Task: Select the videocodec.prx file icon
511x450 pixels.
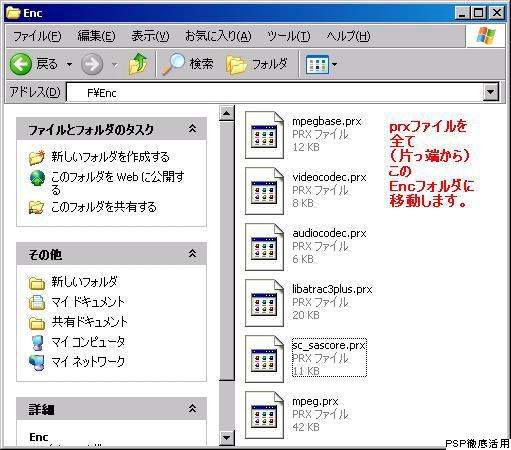Action: (264, 191)
